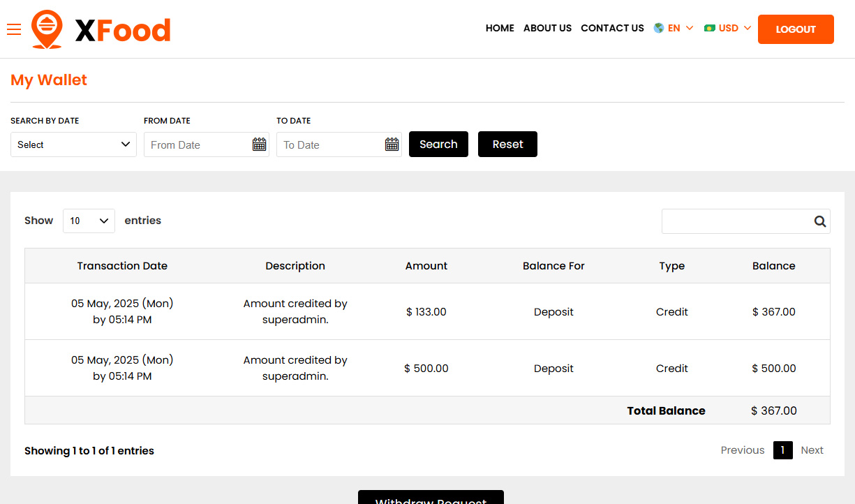Image resolution: width=855 pixels, height=504 pixels.
Task: Go to the HOME page
Action: (500, 29)
